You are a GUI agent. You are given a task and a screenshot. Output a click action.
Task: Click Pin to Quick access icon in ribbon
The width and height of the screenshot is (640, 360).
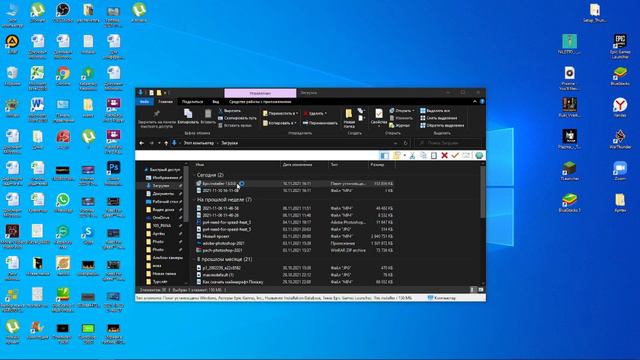156,113
